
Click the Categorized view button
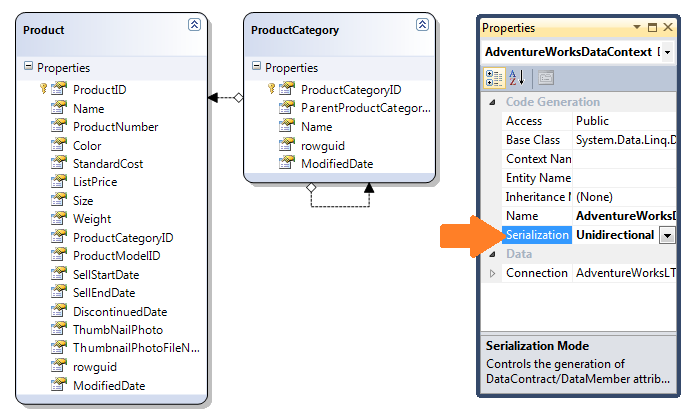click(494, 78)
